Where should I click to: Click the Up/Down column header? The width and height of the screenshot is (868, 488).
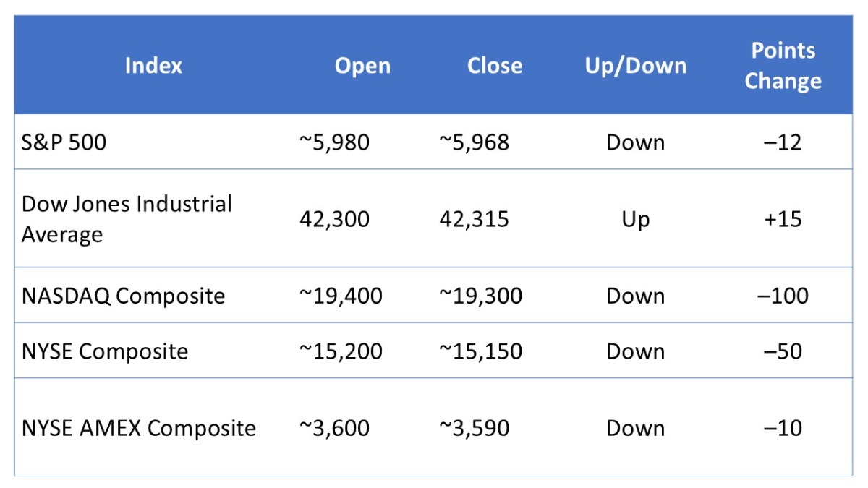(635, 66)
